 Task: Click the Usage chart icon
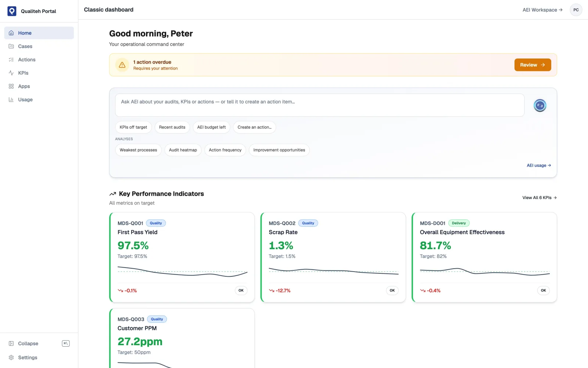[x=11, y=99]
